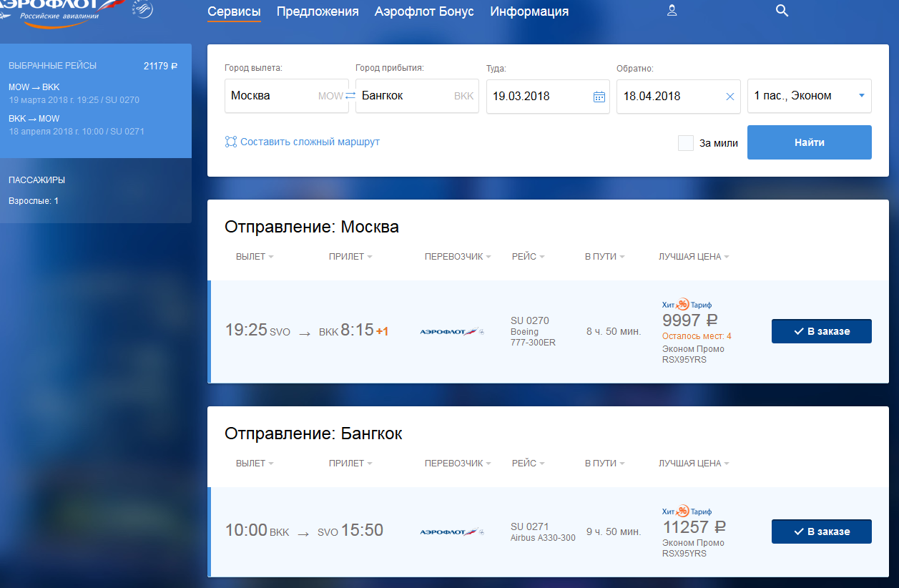Sort Moscow departures by В пути
The image size is (899, 588).
tap(605, 257)
